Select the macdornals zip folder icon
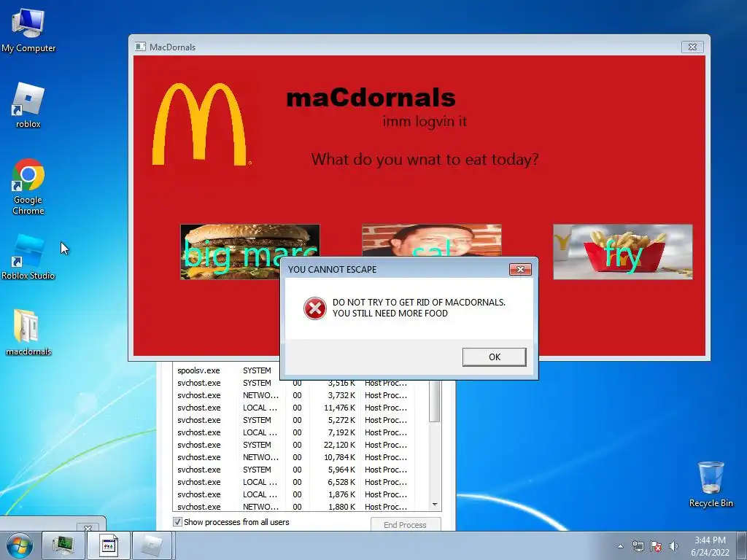Screen dimensions: 747x560 (28, 332)
